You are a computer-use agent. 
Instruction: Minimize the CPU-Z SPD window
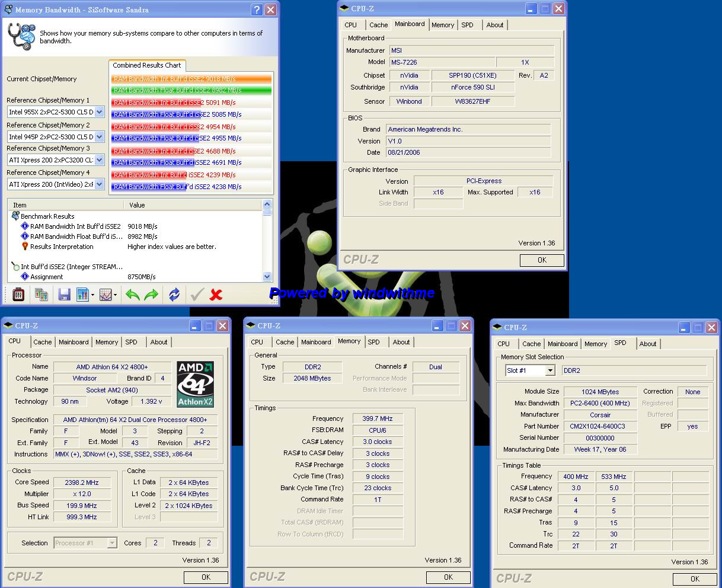click(x=685, y=327)
